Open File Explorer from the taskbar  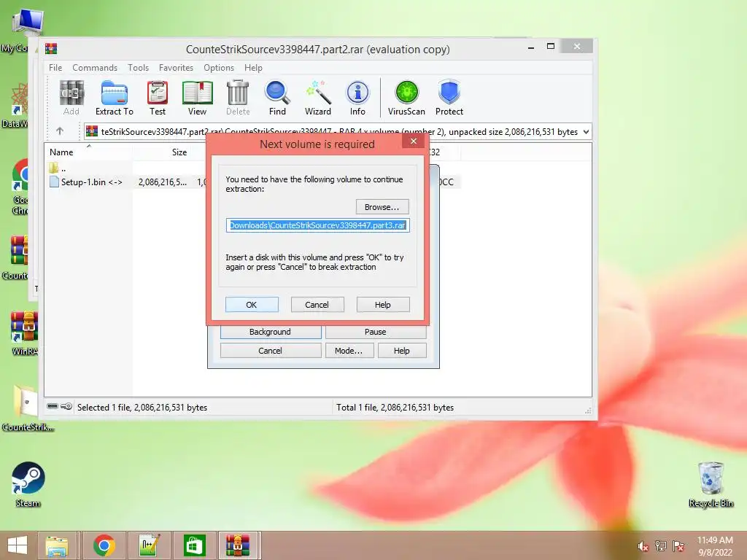coord(57,545)
